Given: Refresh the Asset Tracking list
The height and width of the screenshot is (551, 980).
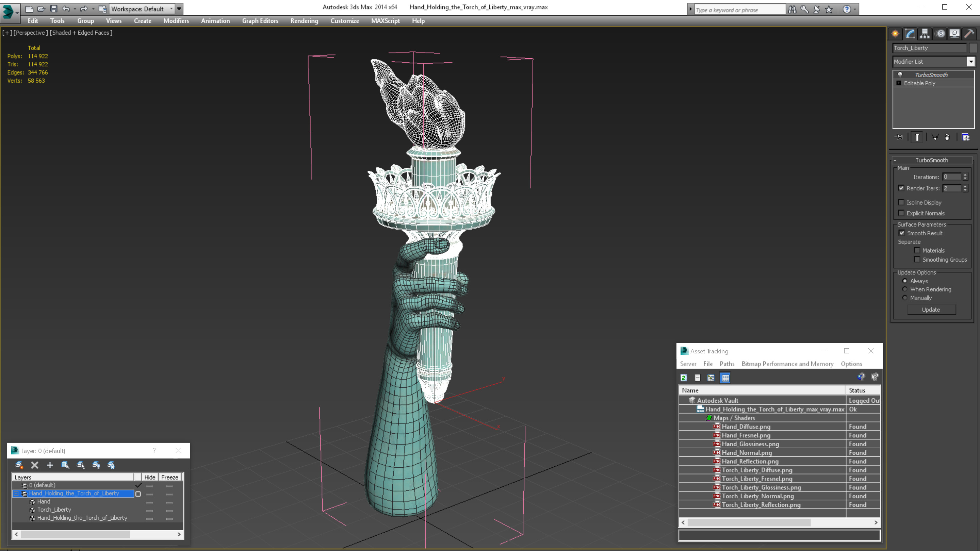Looking at the screenshot, I should pos(684,378).
